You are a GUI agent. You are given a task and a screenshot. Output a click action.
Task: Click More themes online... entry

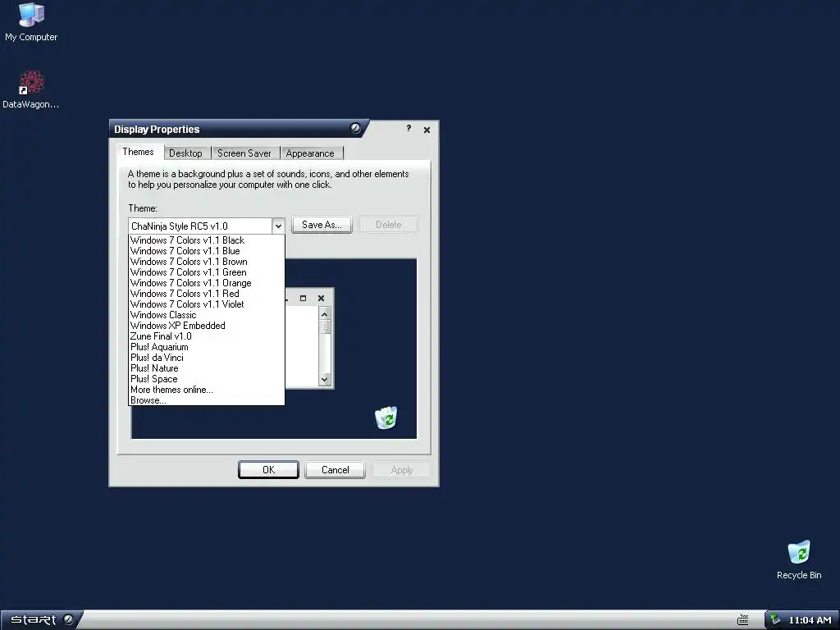206,390
